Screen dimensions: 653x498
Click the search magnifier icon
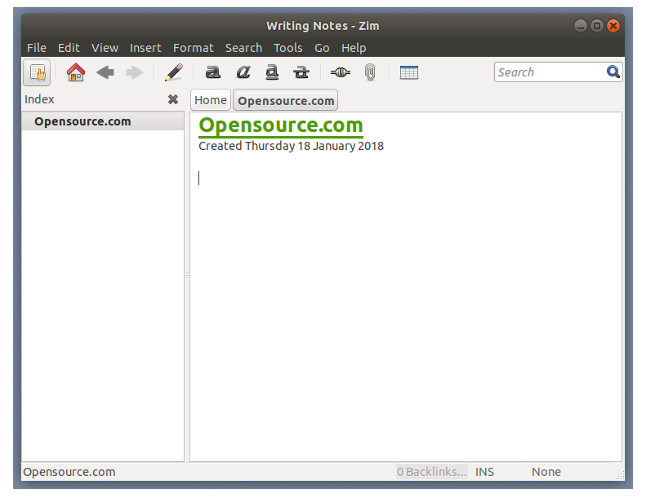coord(613,72)
